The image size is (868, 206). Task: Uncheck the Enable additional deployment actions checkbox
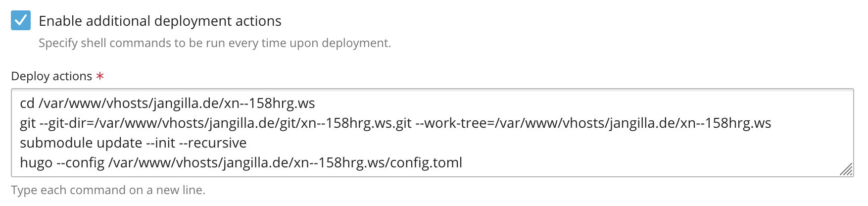click(x=21, y=20)
